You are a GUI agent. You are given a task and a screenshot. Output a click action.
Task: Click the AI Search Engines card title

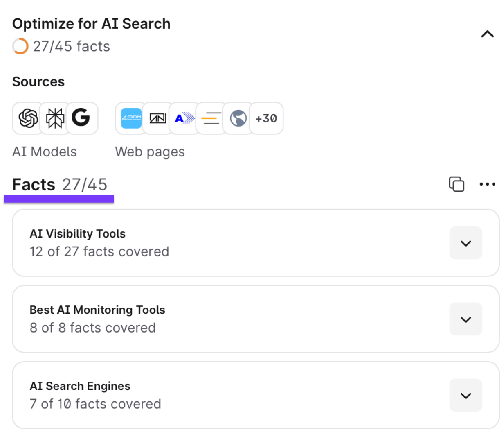[80, 386]
